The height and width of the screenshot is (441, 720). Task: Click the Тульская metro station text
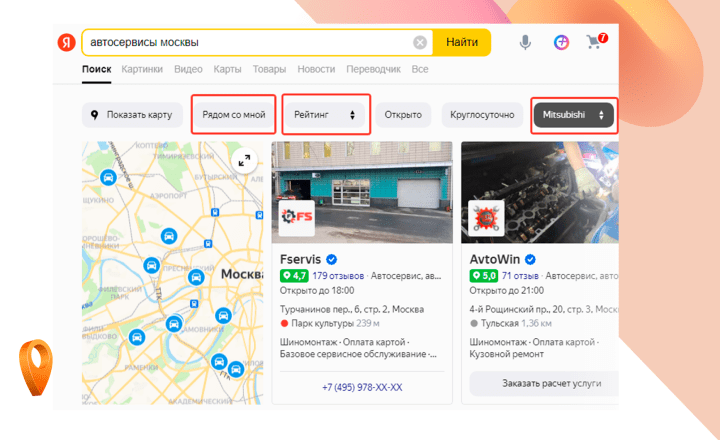click(500, 323)
